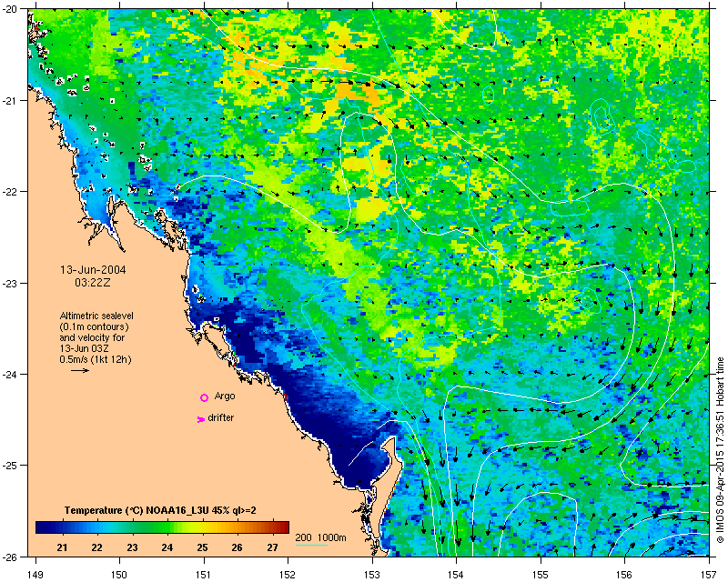Click the '(0.1m contours)' text line
728x582 pixels.
point(95,326)
